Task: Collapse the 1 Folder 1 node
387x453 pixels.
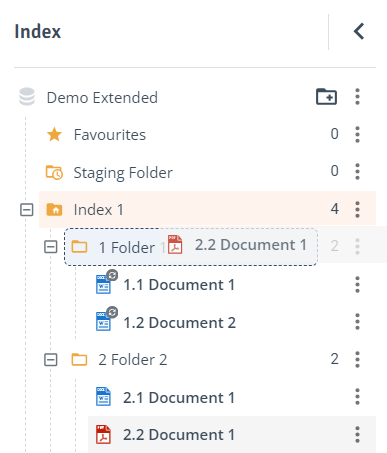Action: [51, 247]
